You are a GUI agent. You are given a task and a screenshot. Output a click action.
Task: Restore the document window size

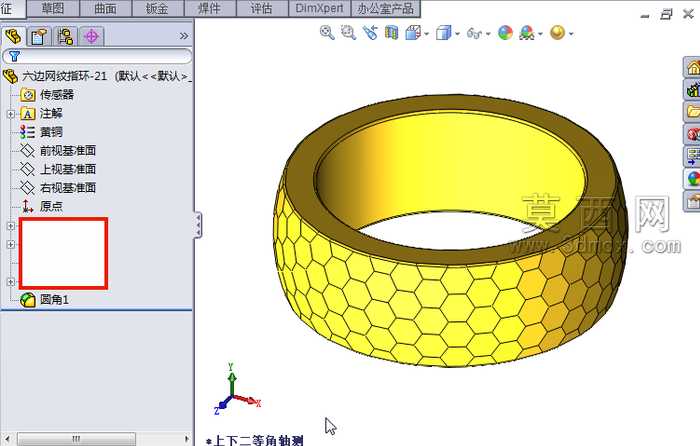coord(667,15)
